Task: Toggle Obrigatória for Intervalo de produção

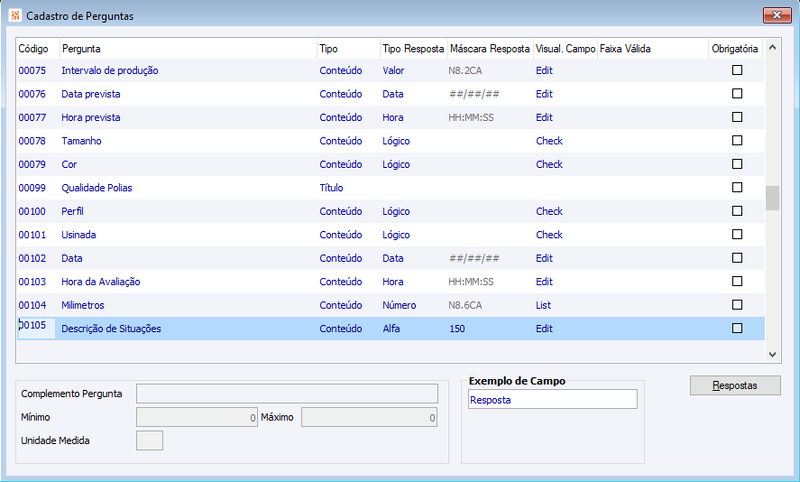Action: 737,70
